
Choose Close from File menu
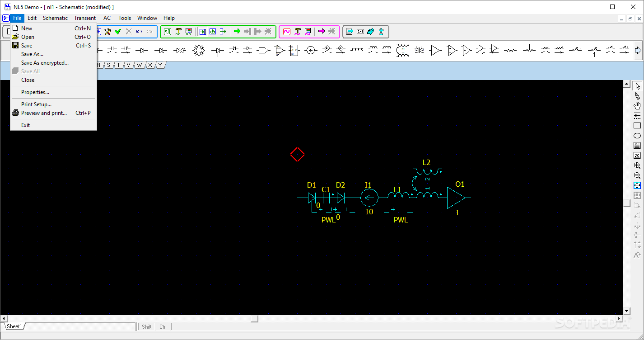[x=53, y=80]
